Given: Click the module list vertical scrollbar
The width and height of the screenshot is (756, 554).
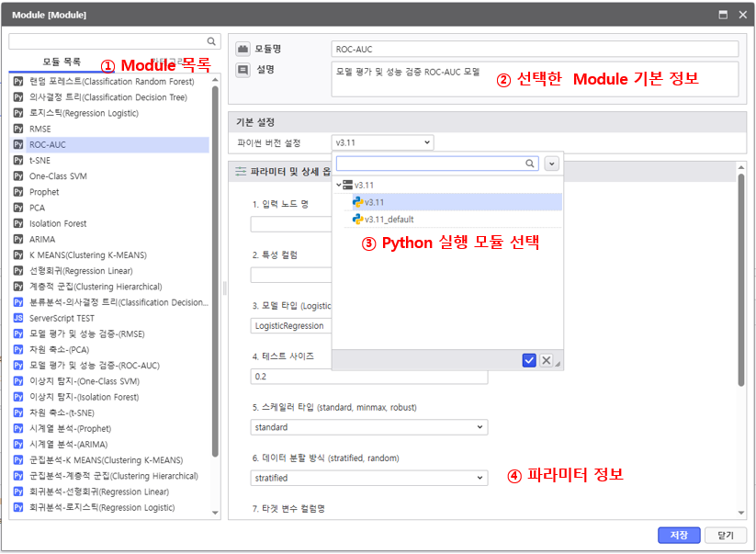Looking at the screenshot, I should pos(215,271).
